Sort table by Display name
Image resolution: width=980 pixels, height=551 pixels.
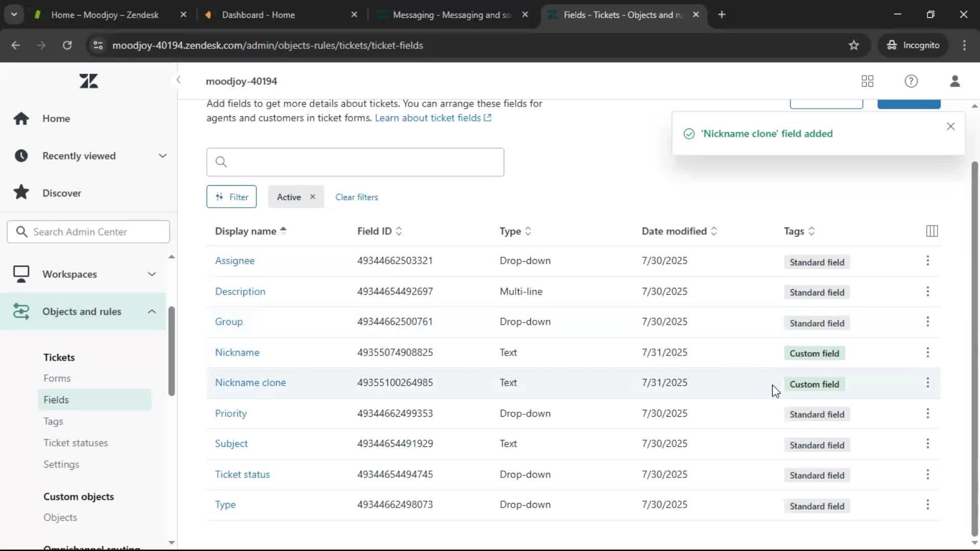click(251, 231)
